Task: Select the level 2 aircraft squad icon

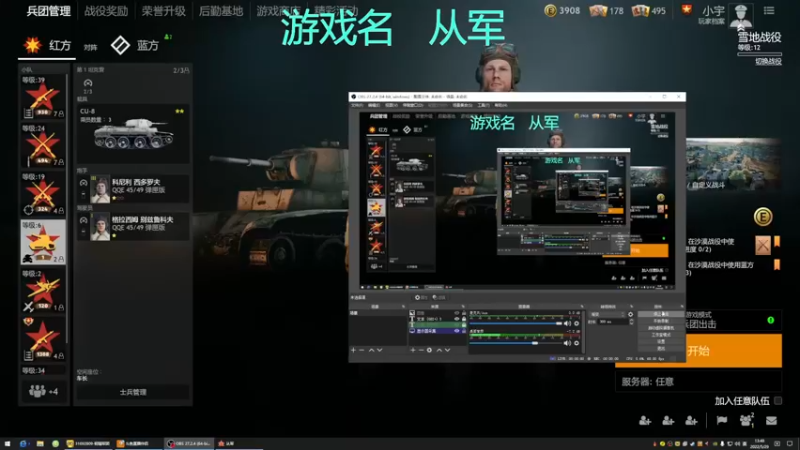Action: (x=43, y=291)
